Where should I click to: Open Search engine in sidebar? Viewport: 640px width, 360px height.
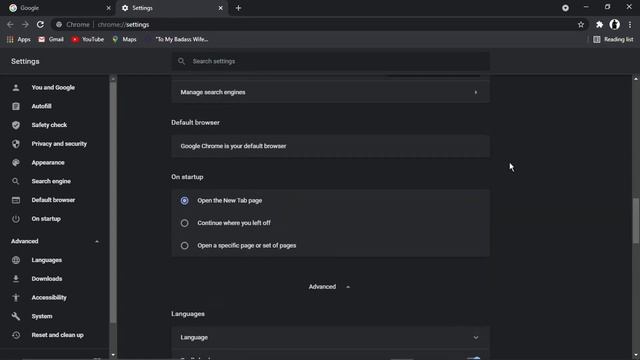click(51, 182)
